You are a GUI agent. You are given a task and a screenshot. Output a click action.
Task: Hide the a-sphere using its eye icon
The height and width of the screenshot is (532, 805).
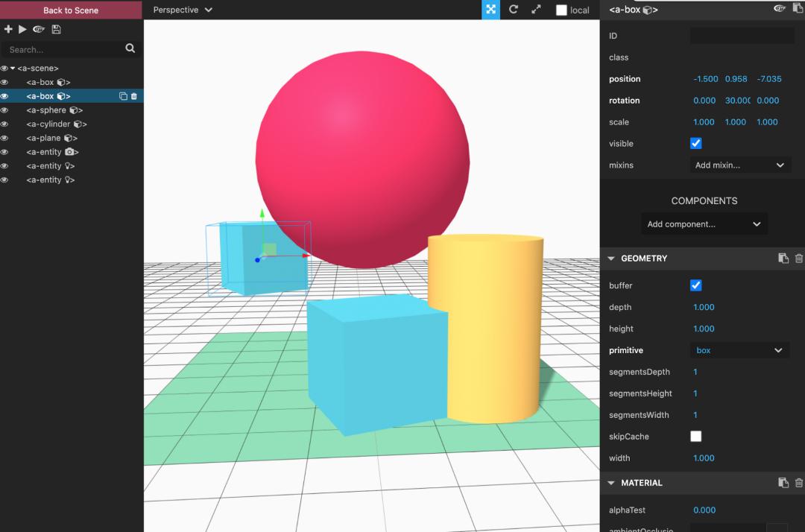[4, 110]
